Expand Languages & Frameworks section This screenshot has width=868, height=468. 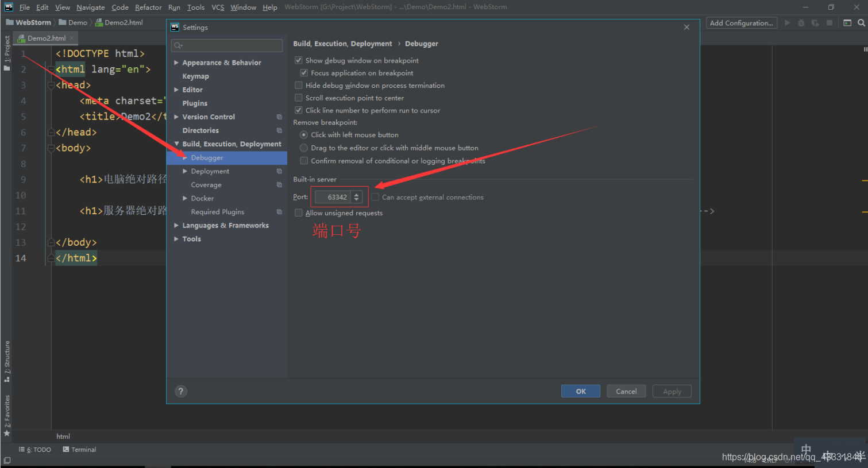point(176,225)
